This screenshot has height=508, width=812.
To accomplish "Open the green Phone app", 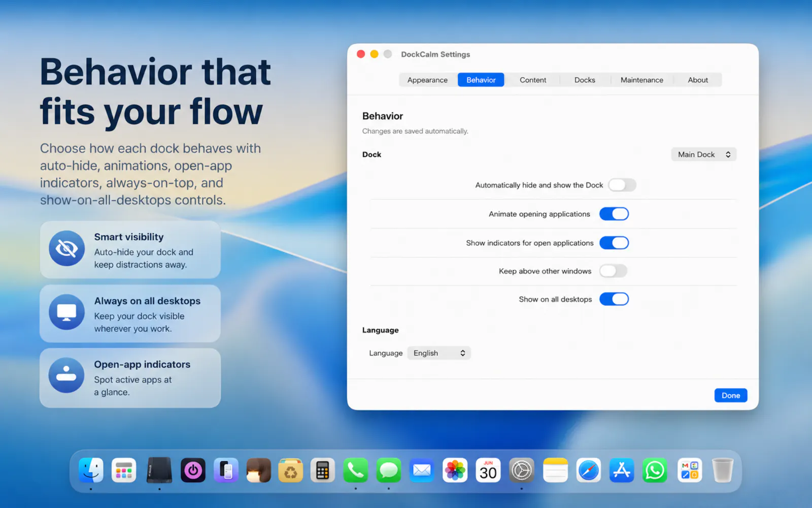I will coord(356,470).
